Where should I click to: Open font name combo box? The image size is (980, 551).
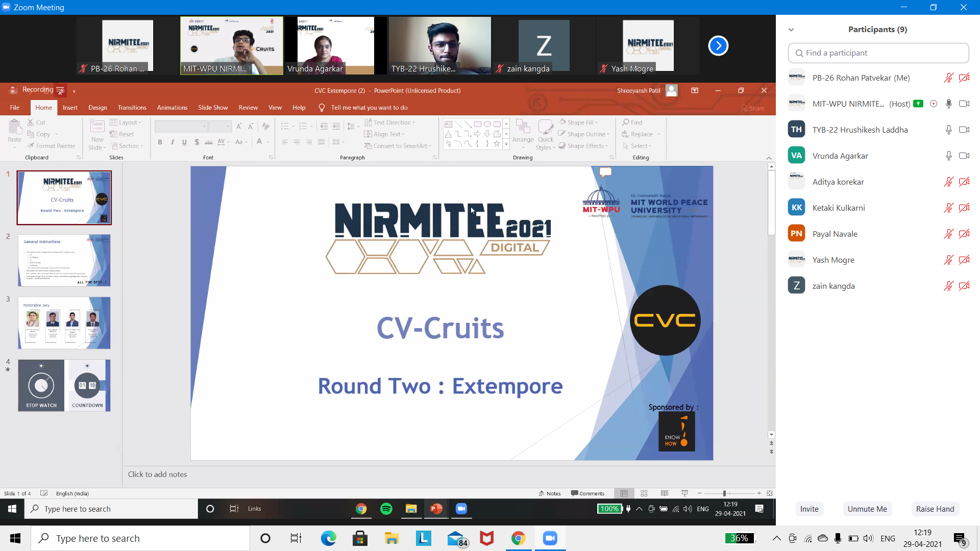(x=181, y=126)
